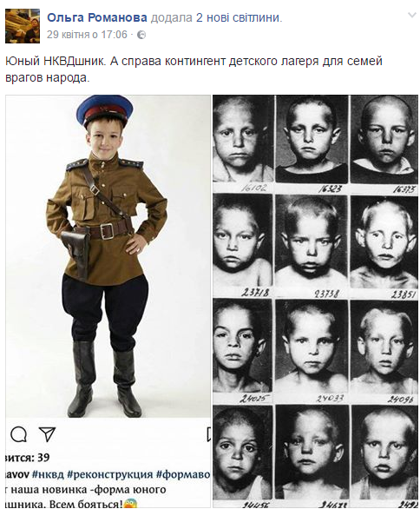Viewport: 420px width, 509px height.
Task: Open the likes count showing 39
Action: 27,458
